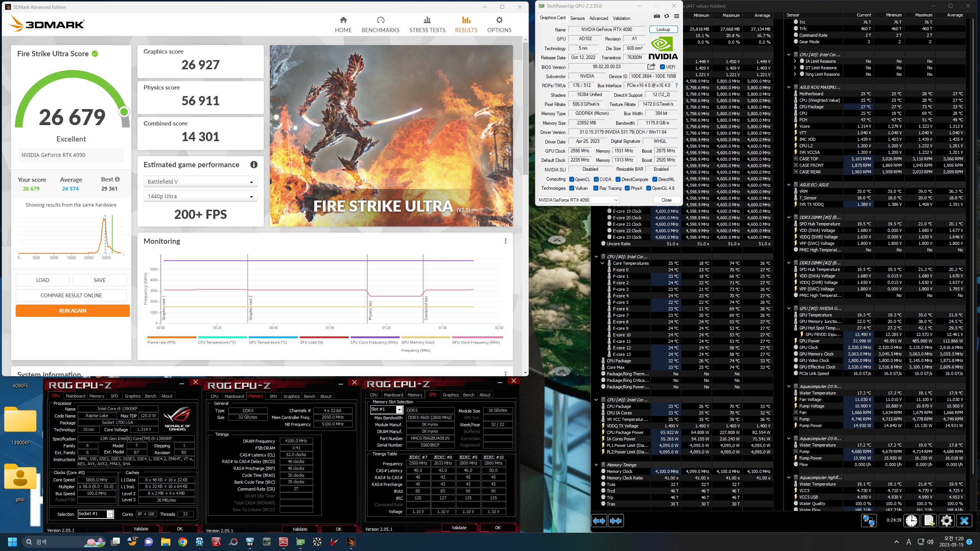
Task: Click the Bus Interface question mark in GPU-Z
Action: [x=676, y=85]
